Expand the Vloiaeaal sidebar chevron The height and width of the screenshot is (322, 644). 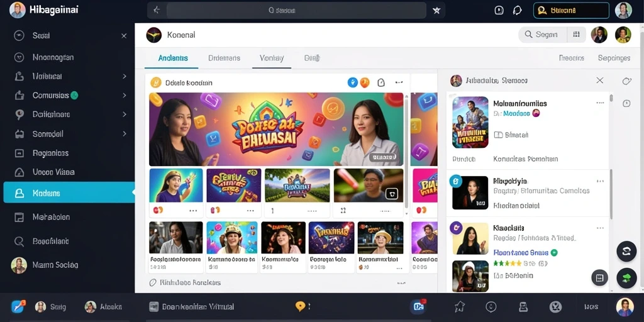pos(124,76)
